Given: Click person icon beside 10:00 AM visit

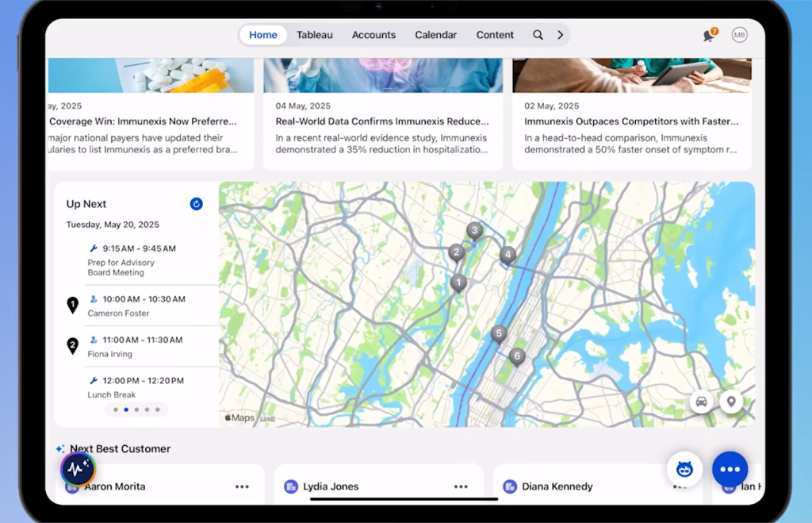Looking at the screenshot, I should (94, 299).
